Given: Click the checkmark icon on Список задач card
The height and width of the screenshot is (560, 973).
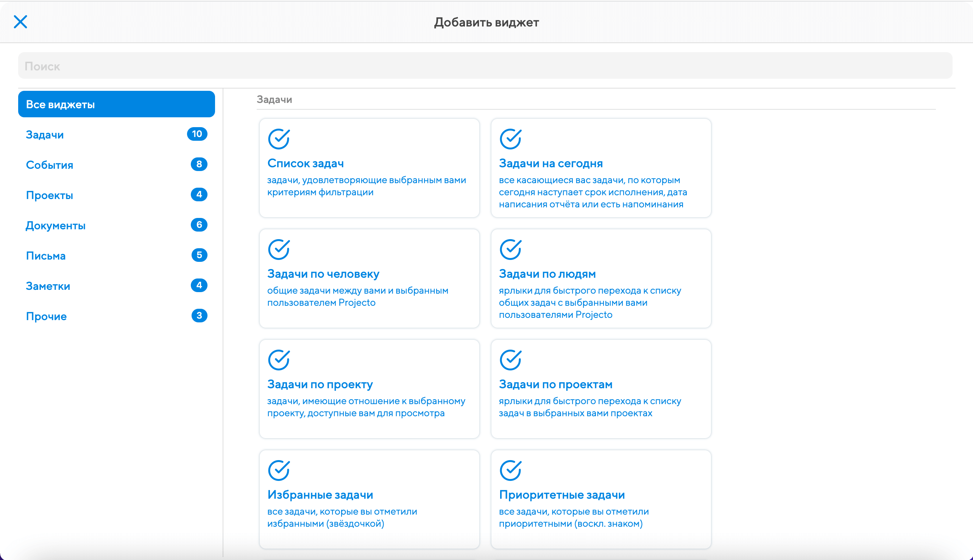Looking at the screenshot, I should tap(279, 139).
